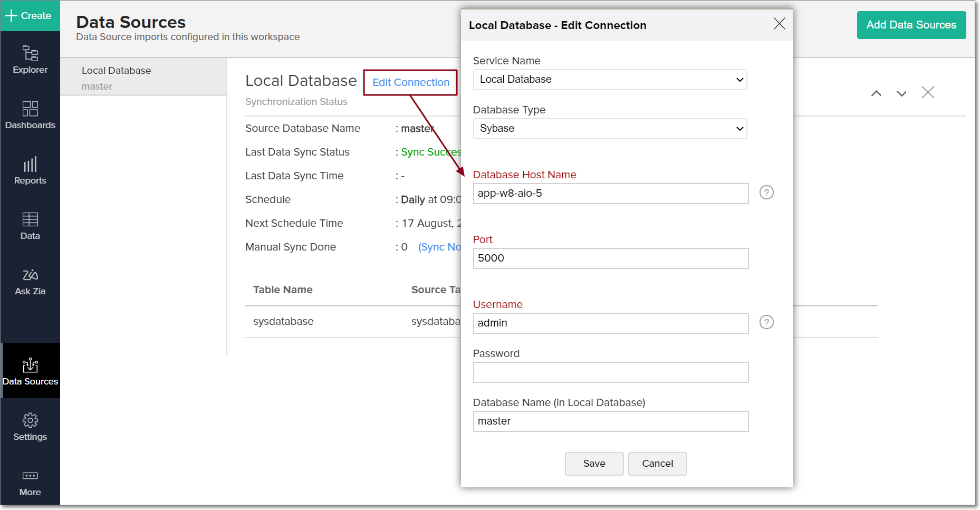Screen dimensions: 980x510
Task: Click the More options sidebar icon
Action: [30, 483]
